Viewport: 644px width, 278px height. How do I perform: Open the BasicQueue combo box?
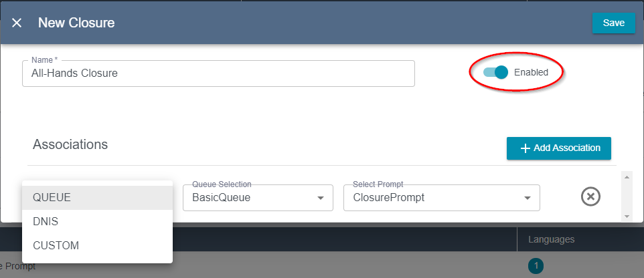[x=258, y=198]
